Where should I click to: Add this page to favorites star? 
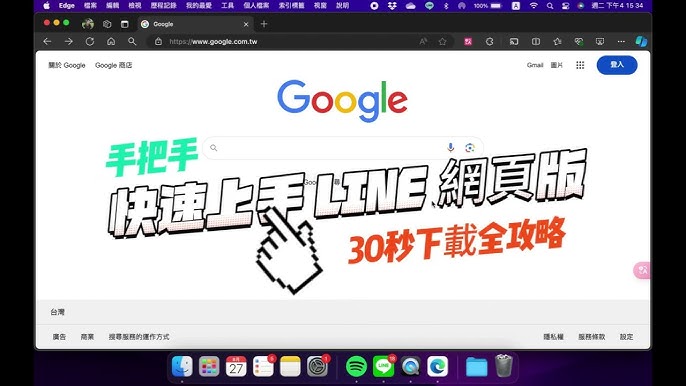443,42
